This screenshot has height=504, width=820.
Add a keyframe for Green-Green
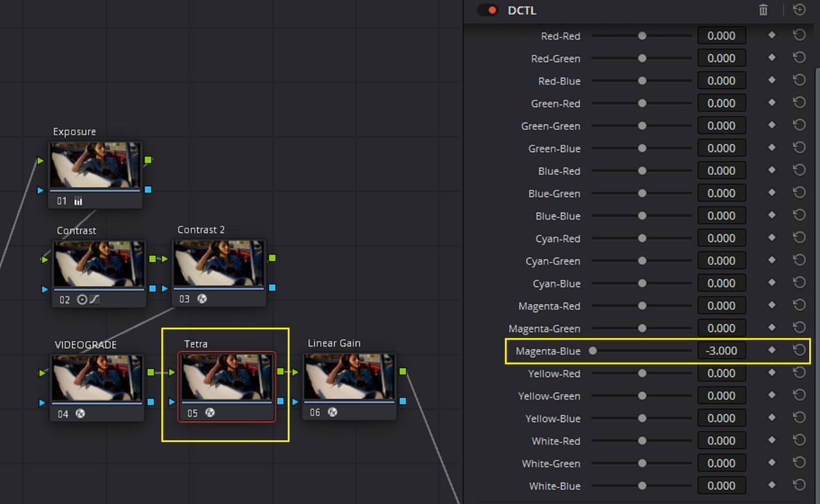(772, 126)
